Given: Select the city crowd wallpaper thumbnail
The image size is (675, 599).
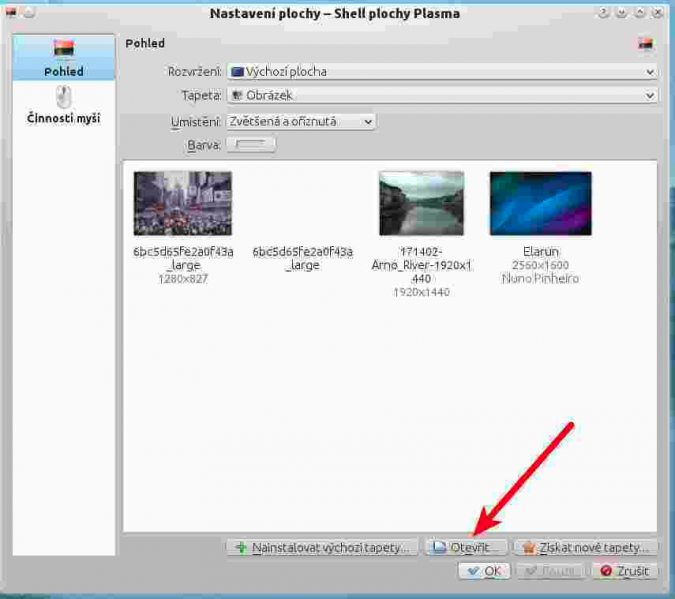Looking at the screenshot, I should [x=183, y=203].
